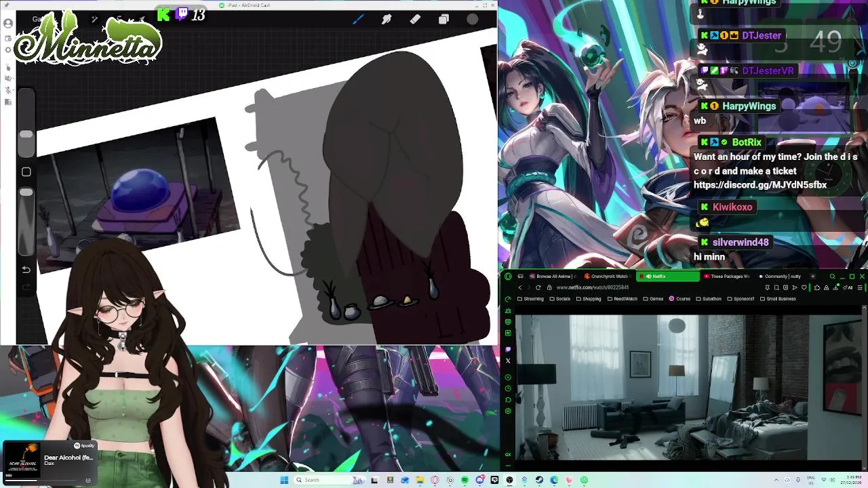Open File Explorer from taskbar
This screenshot has width=868, height=488.
click(420, 480)
